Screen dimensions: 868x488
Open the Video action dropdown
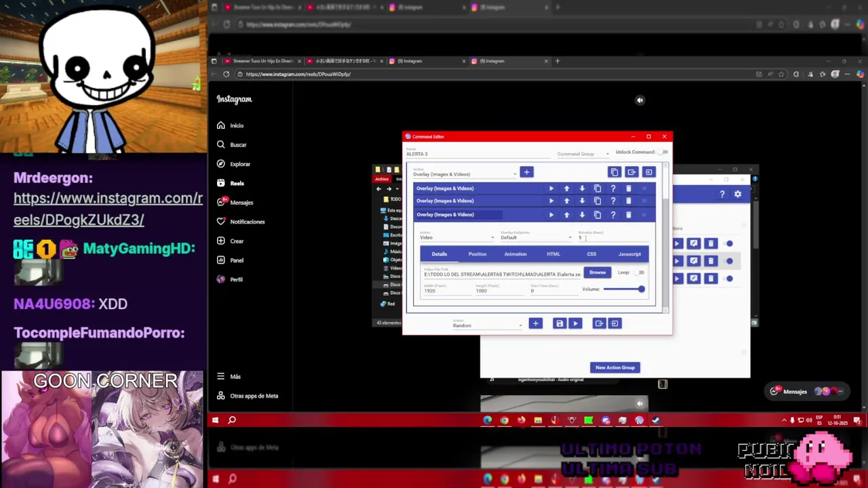click(x=457, y=237)
